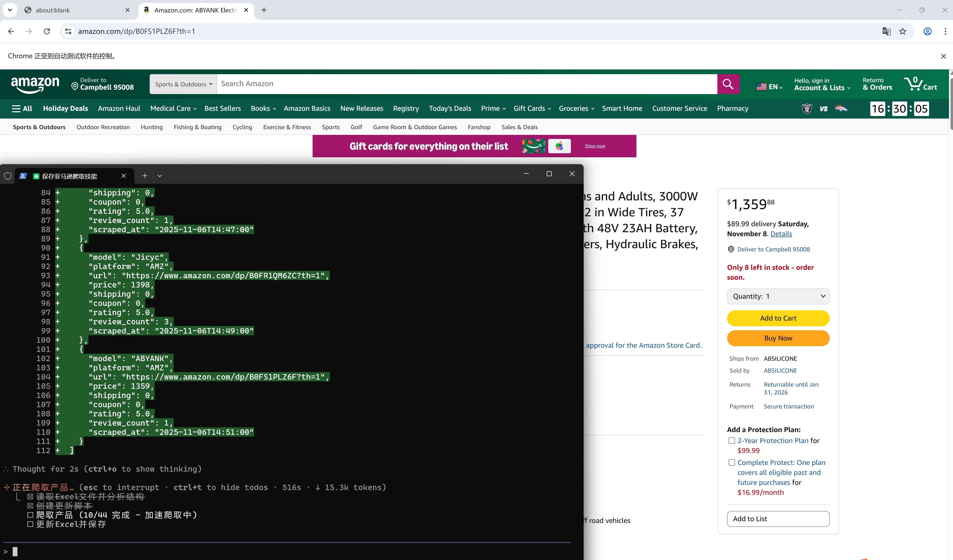Image resolution: width=953 pixels, height=560 pixels.
Task: Click the ABSILICONE seller link
Action: pyautogui.click(x=780, y=371)
